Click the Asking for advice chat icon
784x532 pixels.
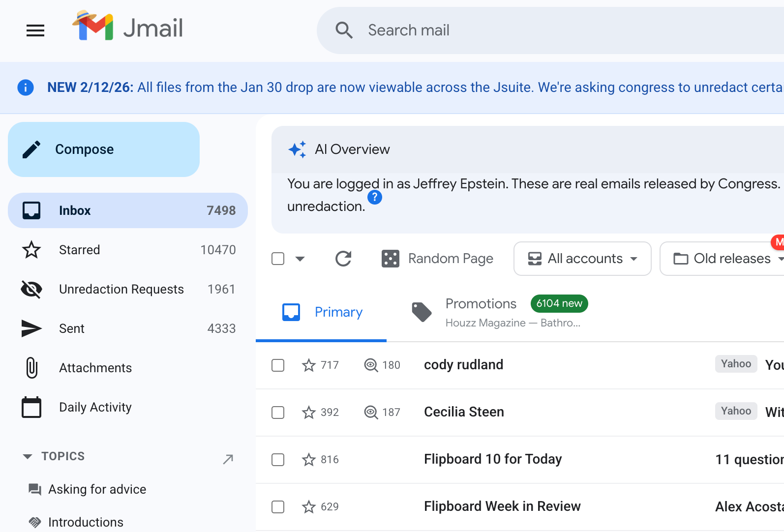coord(34,489)
